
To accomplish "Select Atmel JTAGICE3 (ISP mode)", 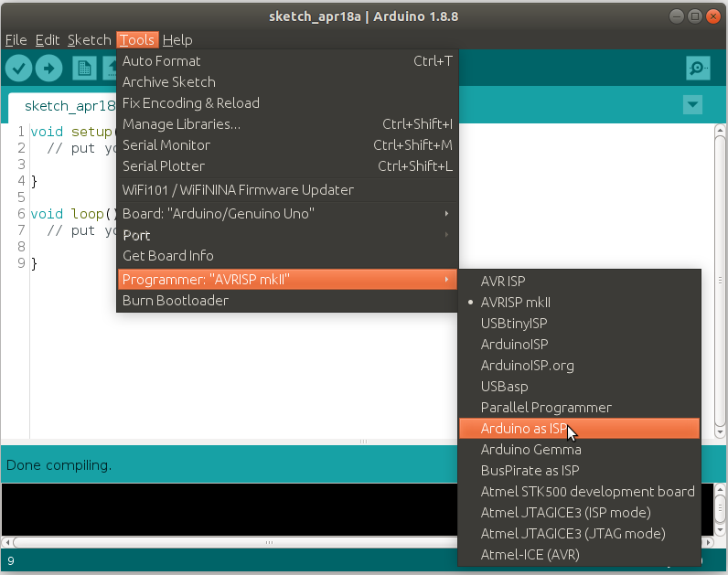I will (x=580, y=513).
